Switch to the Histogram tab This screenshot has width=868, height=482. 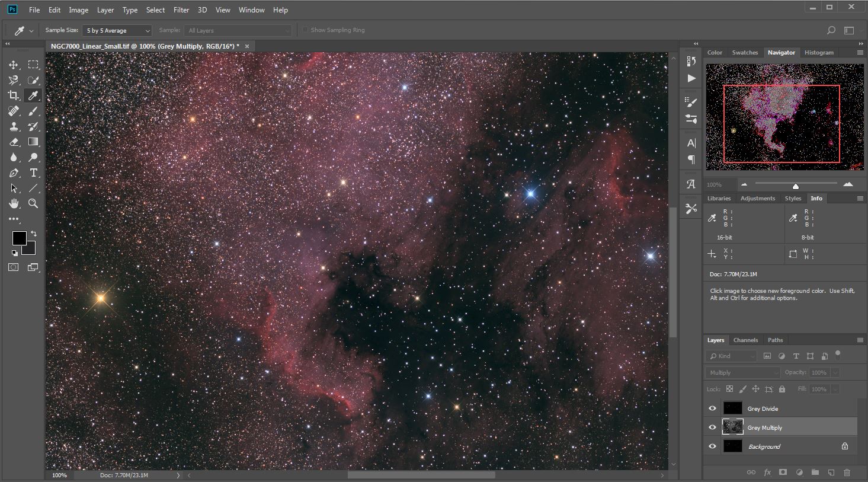(x=819, y=52)
